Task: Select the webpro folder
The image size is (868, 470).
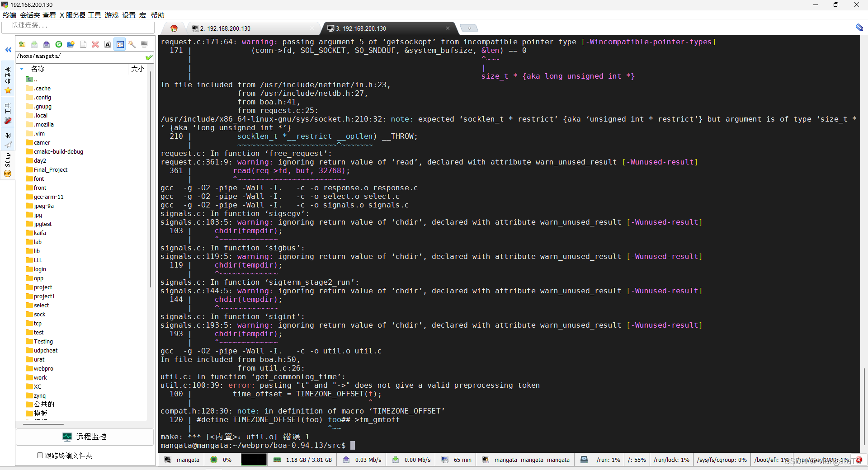Action: (x=40, y=368)
